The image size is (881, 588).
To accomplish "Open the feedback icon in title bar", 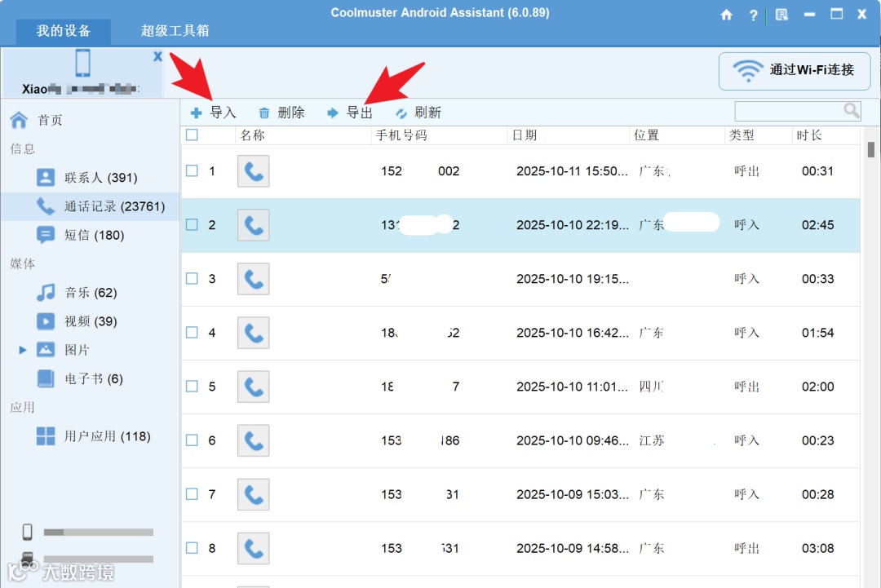I will (781, 15).
